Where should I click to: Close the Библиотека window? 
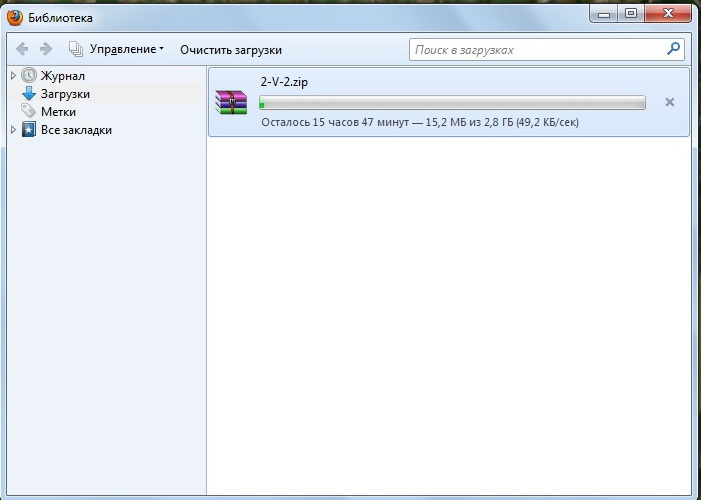pos(668,13)
